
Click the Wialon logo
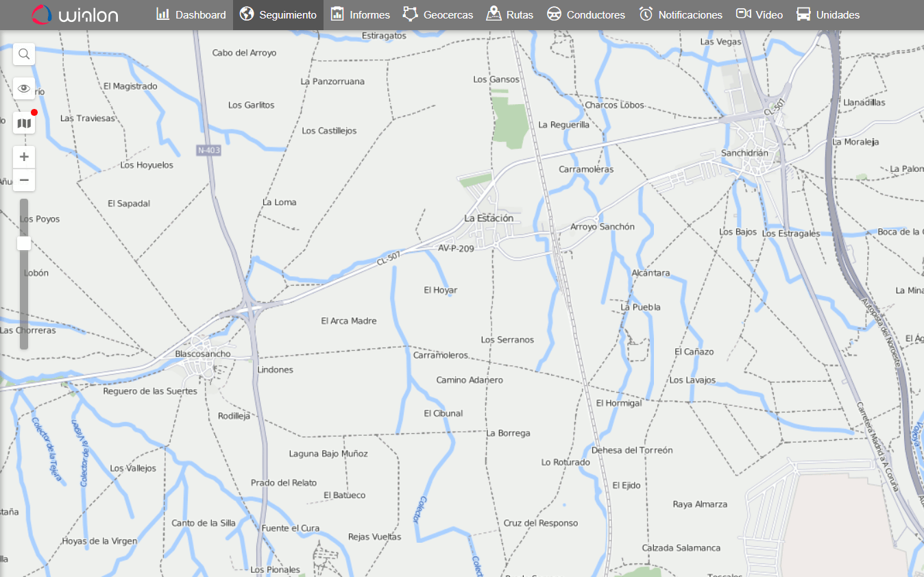74,14
